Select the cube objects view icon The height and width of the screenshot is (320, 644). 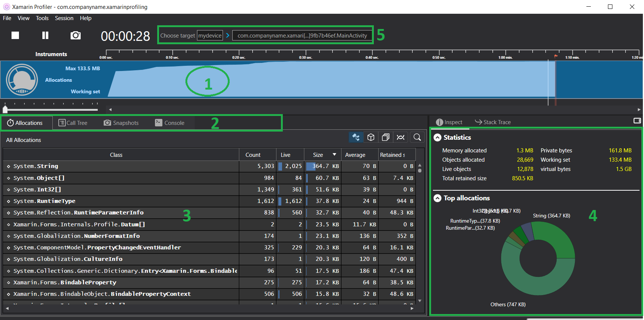point(371,137)
